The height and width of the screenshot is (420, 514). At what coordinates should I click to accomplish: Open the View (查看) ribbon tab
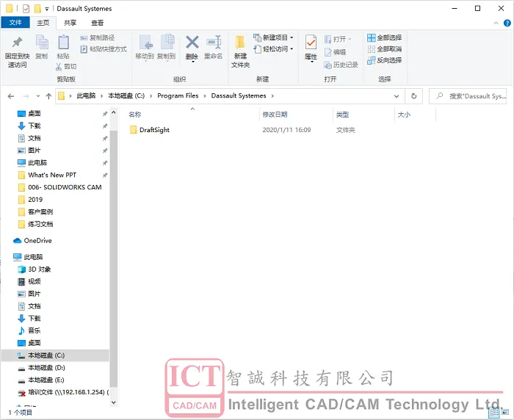[97, 23]
